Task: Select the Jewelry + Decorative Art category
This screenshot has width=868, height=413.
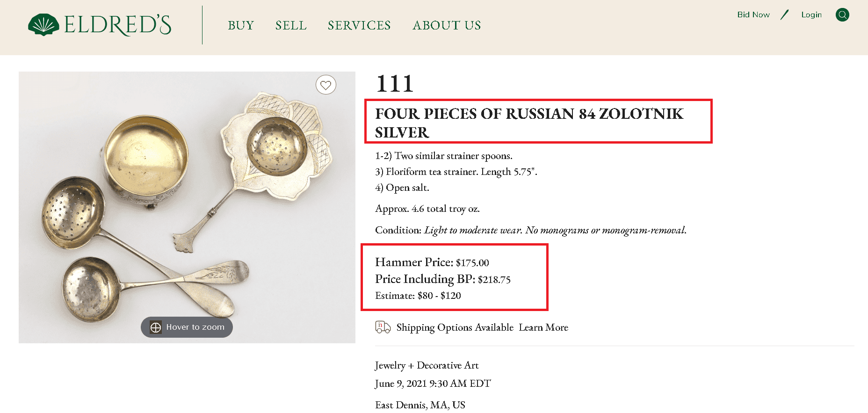Action: [x=427, y=365]
